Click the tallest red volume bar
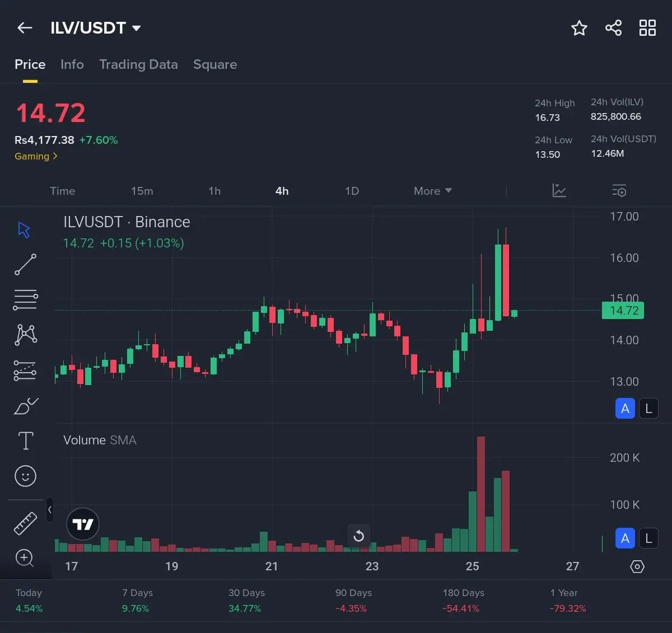 click(x=481, y=494)
